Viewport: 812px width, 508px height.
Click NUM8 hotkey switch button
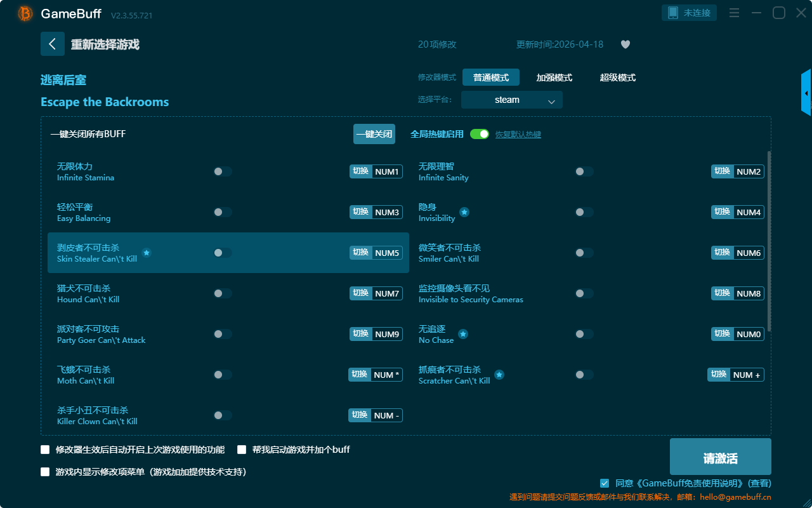738,293
